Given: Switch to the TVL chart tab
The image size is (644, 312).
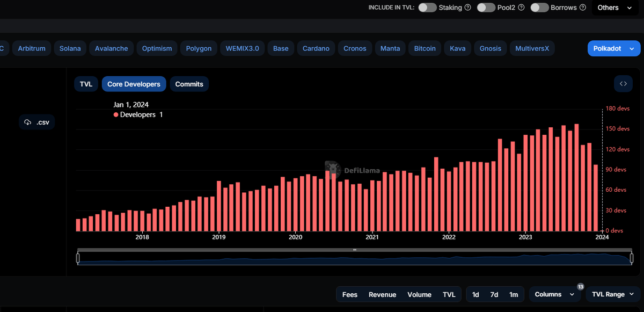Looking at the screenshot, I should pyautogui.click(x=86, y=84).
